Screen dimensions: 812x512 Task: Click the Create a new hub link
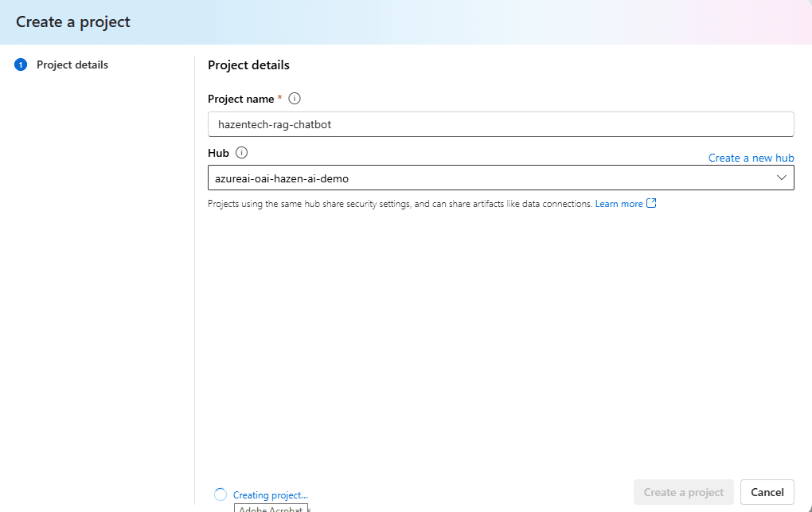(x=751, y=158)
